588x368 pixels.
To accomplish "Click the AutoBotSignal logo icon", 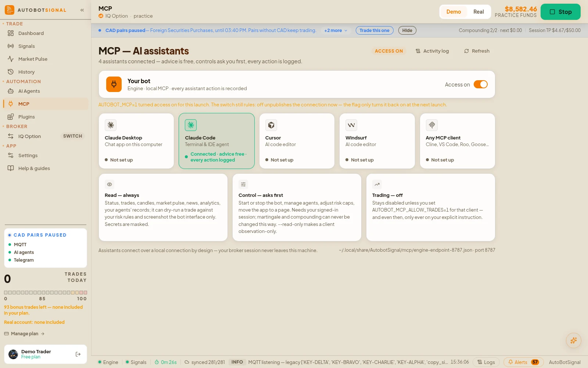I will pos(10,10).
